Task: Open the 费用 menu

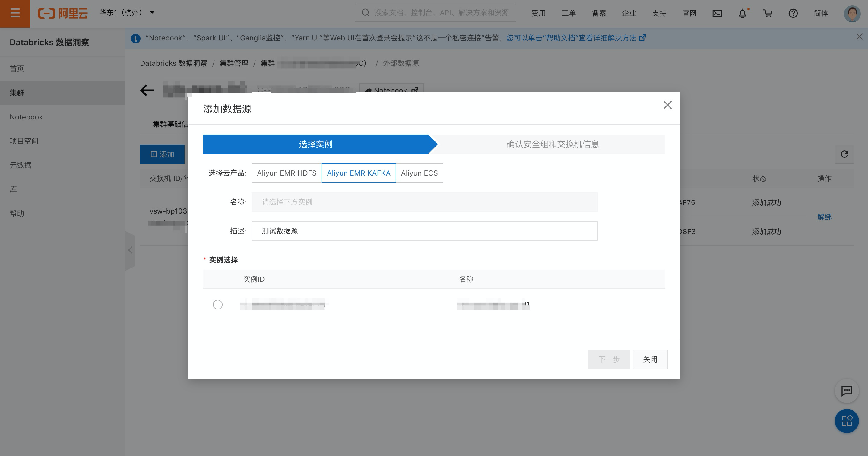Action: pyautogui.click(x=538, y=13)
